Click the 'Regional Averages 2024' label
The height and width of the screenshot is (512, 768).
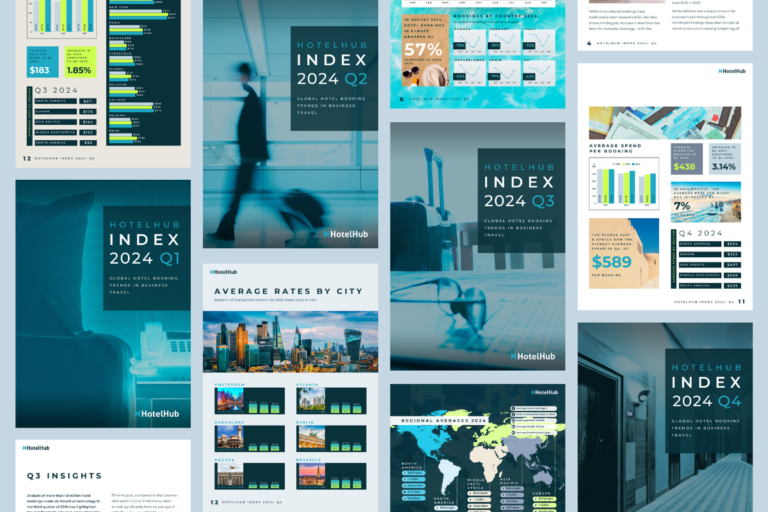(x=444, y=420)
